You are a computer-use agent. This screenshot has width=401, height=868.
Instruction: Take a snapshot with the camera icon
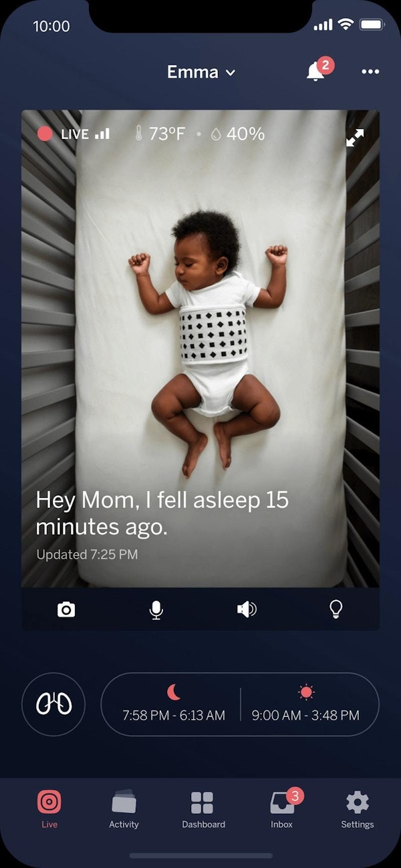point(66,609)
